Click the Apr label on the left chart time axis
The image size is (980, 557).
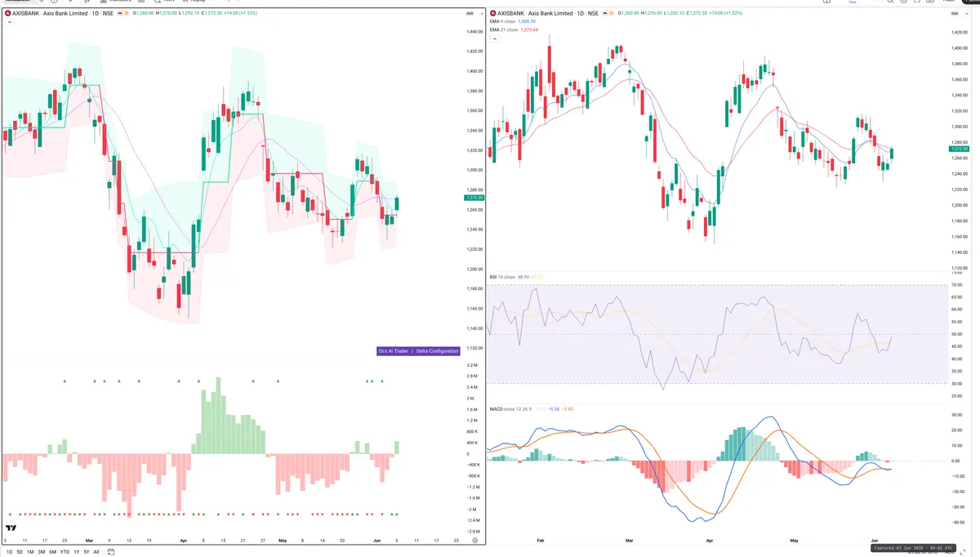click(x=182, y=541)
